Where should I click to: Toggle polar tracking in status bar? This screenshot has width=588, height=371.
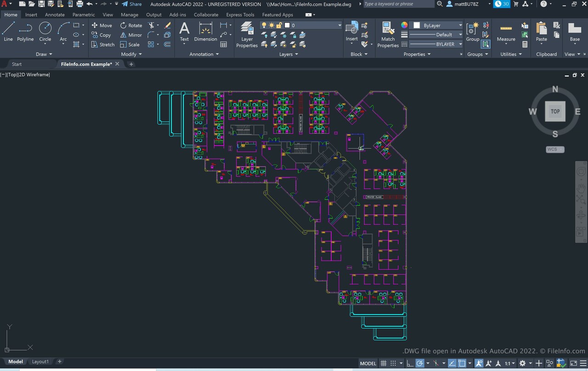click(420, 363)
